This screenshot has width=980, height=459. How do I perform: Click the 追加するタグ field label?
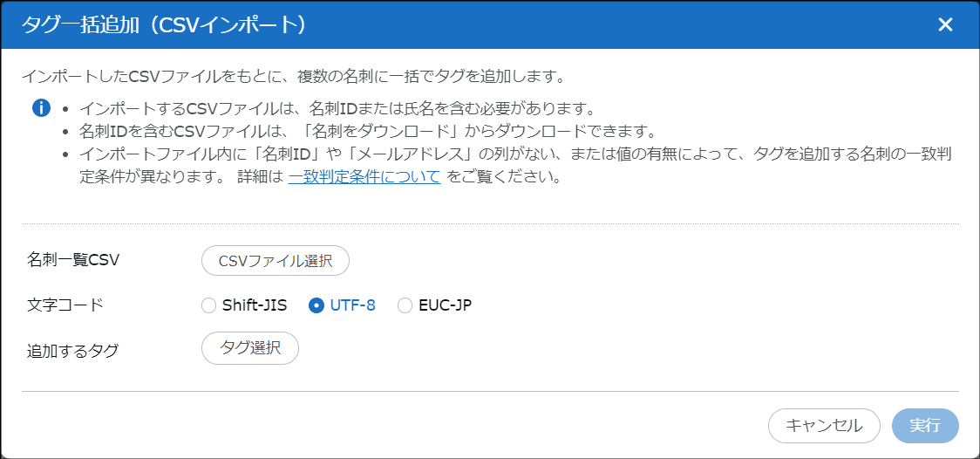73,351
